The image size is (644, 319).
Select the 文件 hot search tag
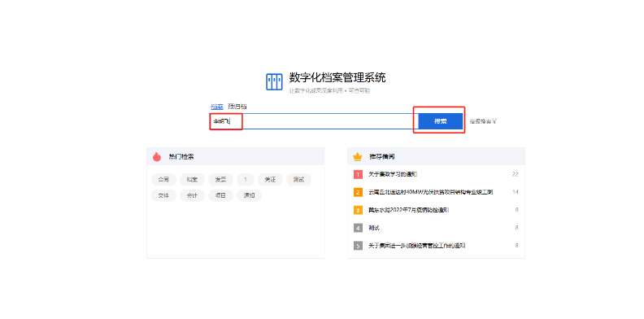[x=163, y=195]
